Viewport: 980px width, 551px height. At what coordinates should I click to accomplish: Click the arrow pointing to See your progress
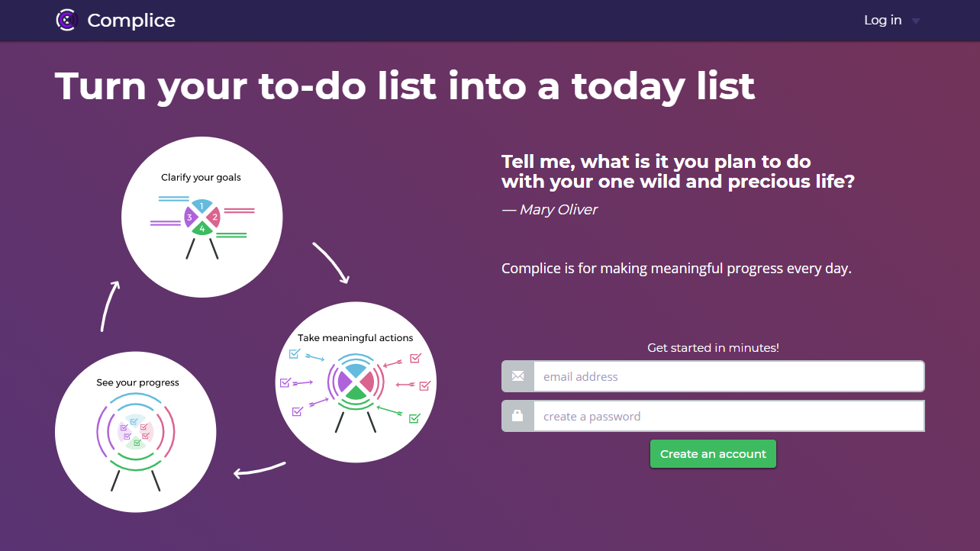(260, 471)
